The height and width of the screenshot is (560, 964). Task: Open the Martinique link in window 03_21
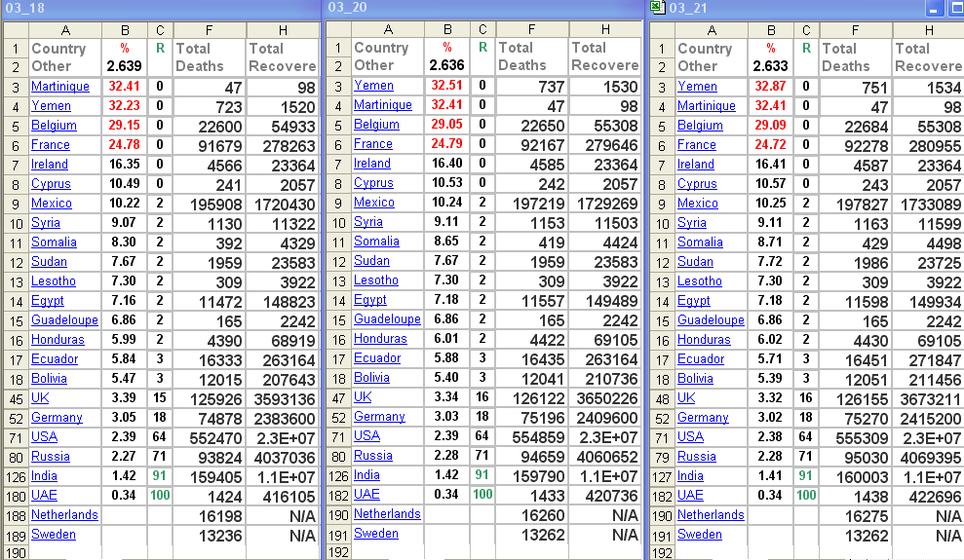coord(707,105)
